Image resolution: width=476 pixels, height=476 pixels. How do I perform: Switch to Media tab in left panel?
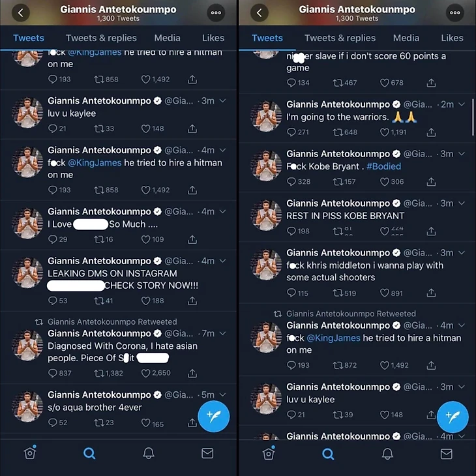pos(168,38)
